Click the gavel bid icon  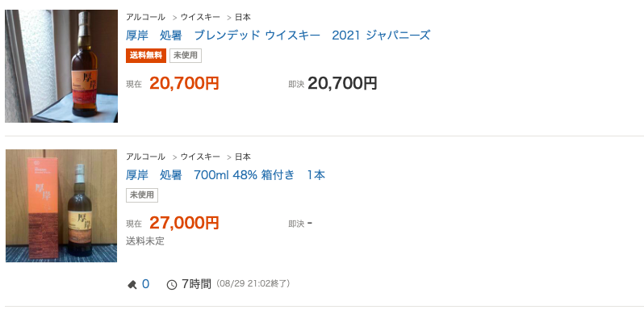132,284
